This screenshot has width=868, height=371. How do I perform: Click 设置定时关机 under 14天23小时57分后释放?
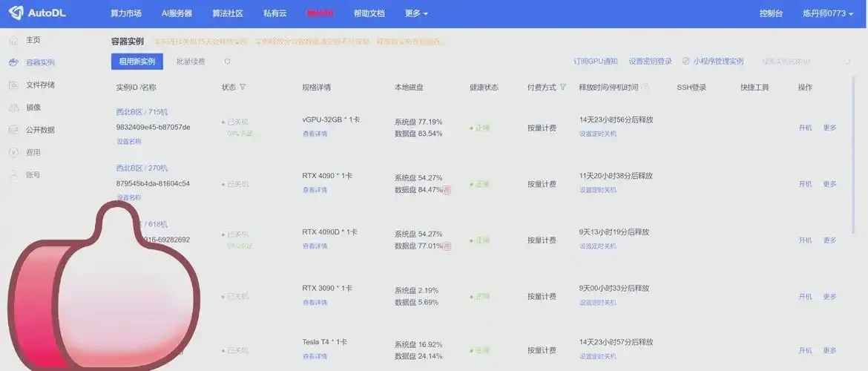[x=598, y=356]
